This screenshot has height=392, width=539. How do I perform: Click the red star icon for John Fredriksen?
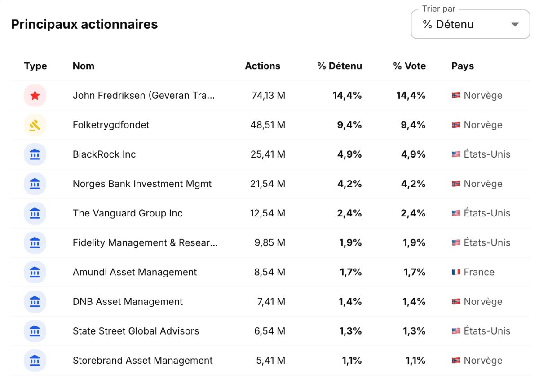[35, 95]
